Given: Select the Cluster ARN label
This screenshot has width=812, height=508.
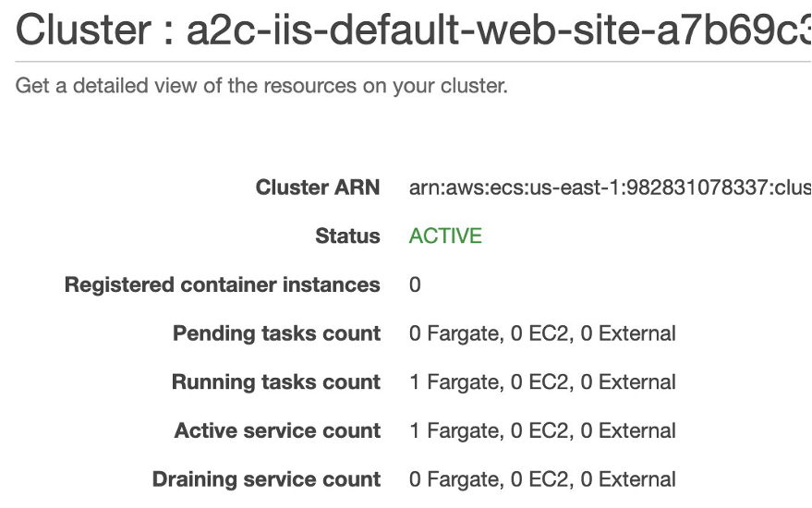Looking at the screenshot, I should pos(318,187).
